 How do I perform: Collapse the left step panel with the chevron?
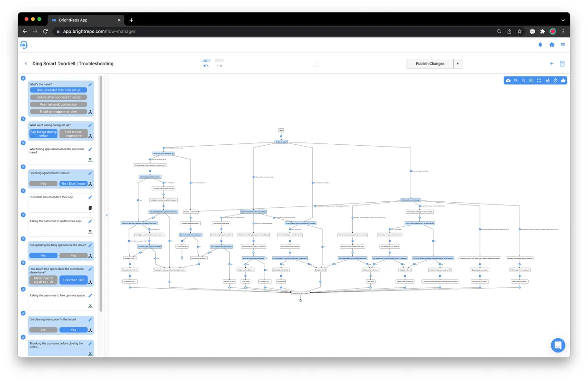pos(107,215)
